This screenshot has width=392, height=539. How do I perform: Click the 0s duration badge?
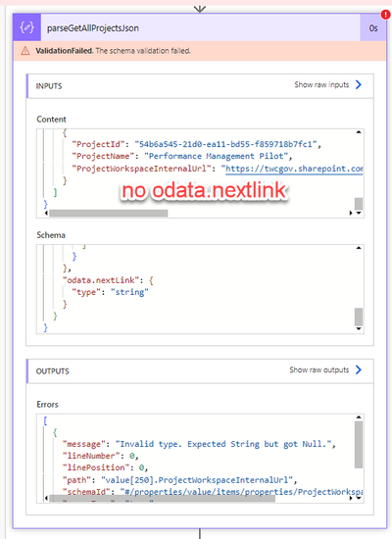pos(373,27)
